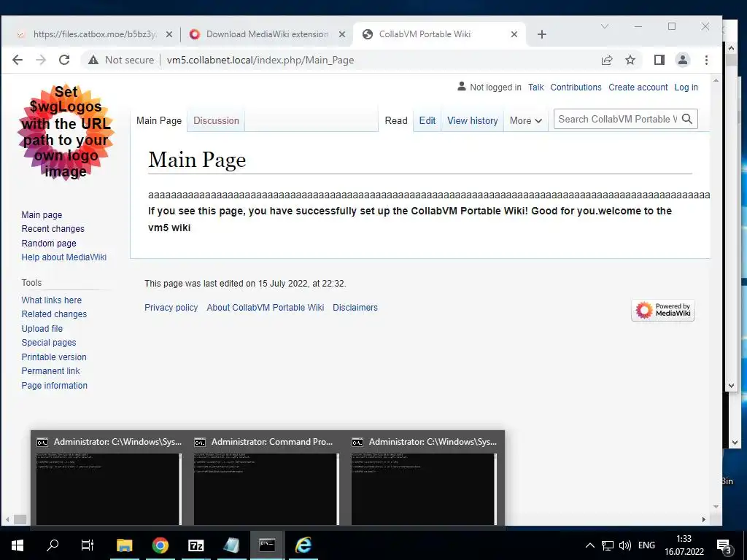Select the Read view tab

(x=396, y=121)
